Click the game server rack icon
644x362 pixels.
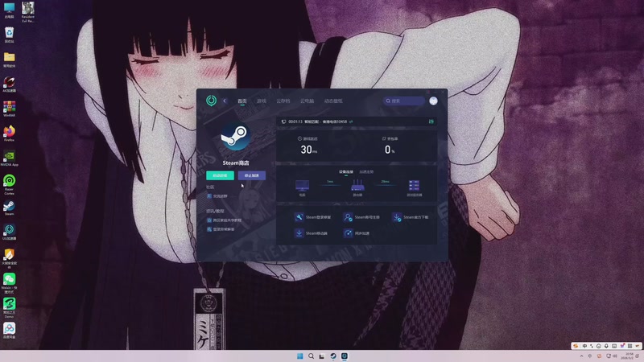414,186
